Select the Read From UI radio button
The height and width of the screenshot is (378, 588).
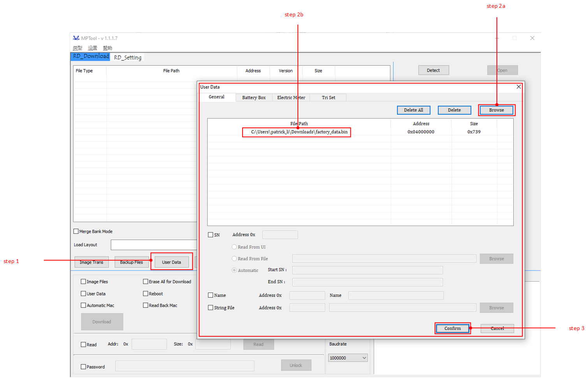[234, 247]
